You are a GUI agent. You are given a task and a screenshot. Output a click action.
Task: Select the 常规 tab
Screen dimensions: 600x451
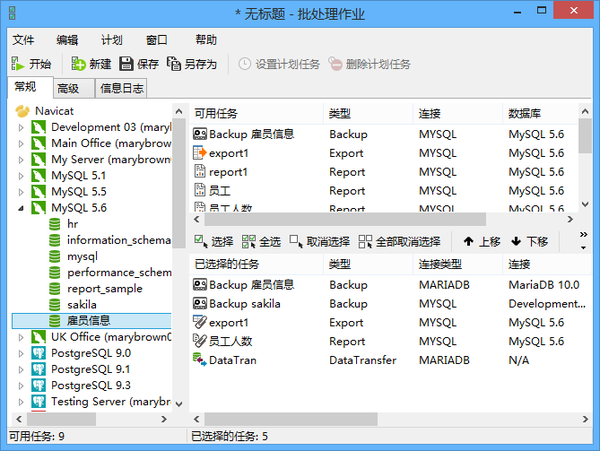coord(30,87)
